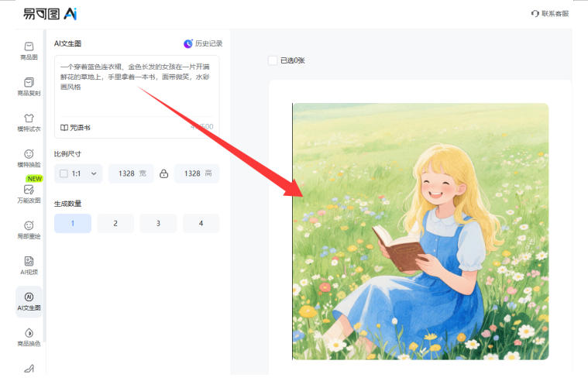Select the 模特试衣 clothing tool
Screen dimensions: 588x388
(x=29, y=122)
